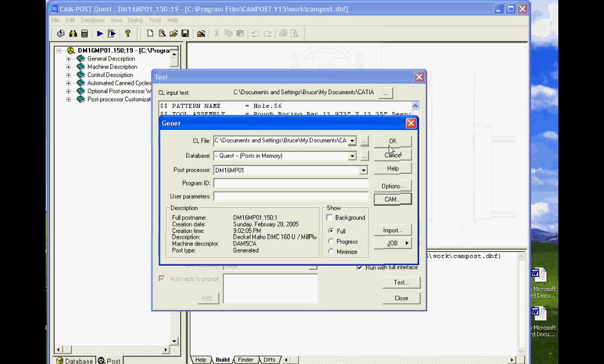Expand the Post-processor Customization tree node
This screenshot has height=364, width=604.
click(x=68, y=99)
